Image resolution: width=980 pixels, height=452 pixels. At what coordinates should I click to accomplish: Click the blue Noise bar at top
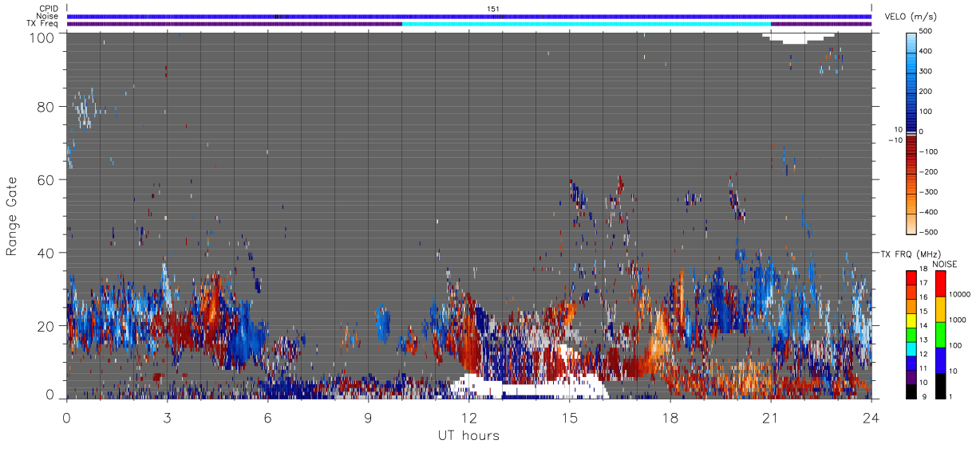click(469, 16)
